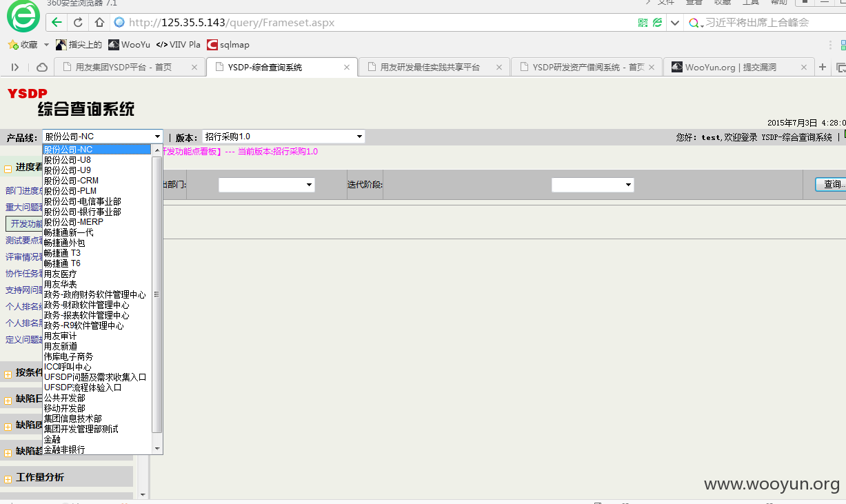Select 股份公司-CRM option

[x=97, y=181]
